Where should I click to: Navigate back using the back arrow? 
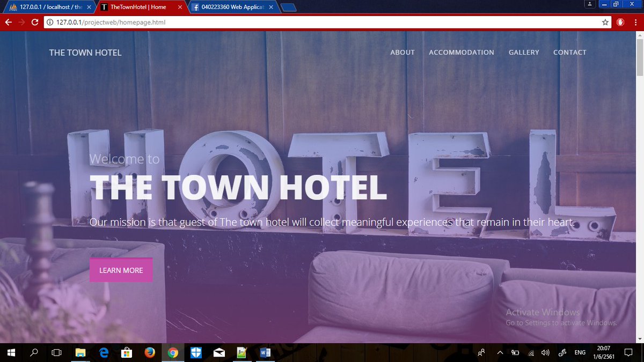coord(8,22)
